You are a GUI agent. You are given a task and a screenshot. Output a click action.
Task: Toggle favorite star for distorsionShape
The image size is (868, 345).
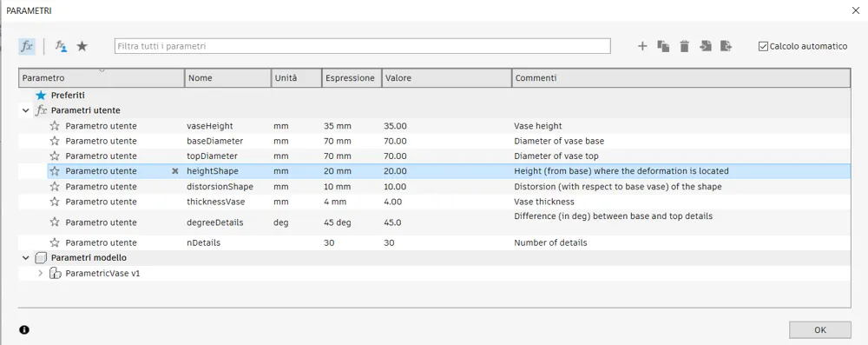tap(54, 186)
